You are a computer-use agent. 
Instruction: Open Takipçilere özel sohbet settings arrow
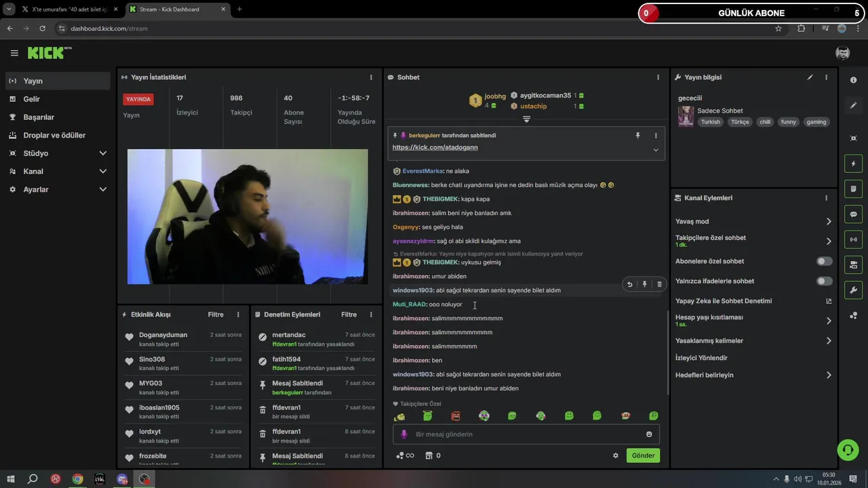pos(829,241)
